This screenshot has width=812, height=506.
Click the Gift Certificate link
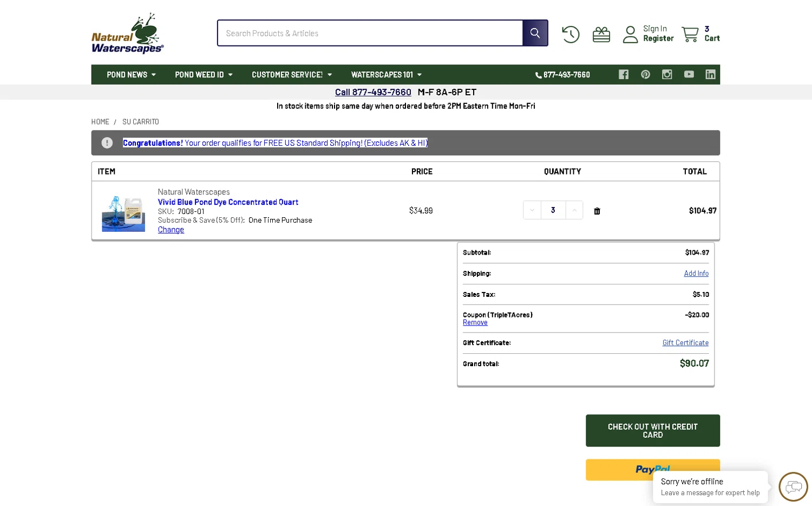tap(685, 343)
